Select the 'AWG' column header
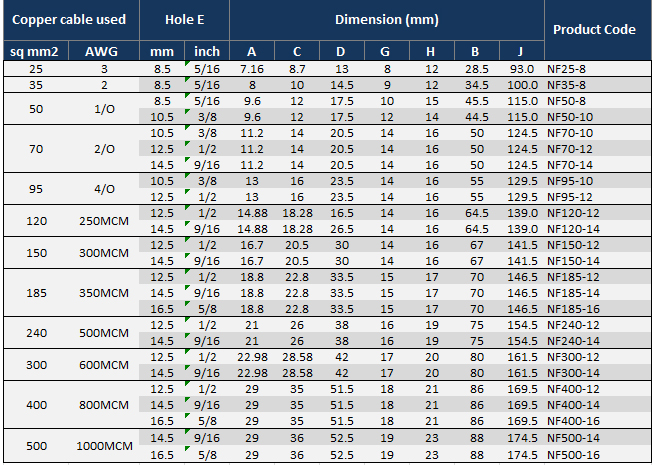The image size is (655, 465). 104,51
